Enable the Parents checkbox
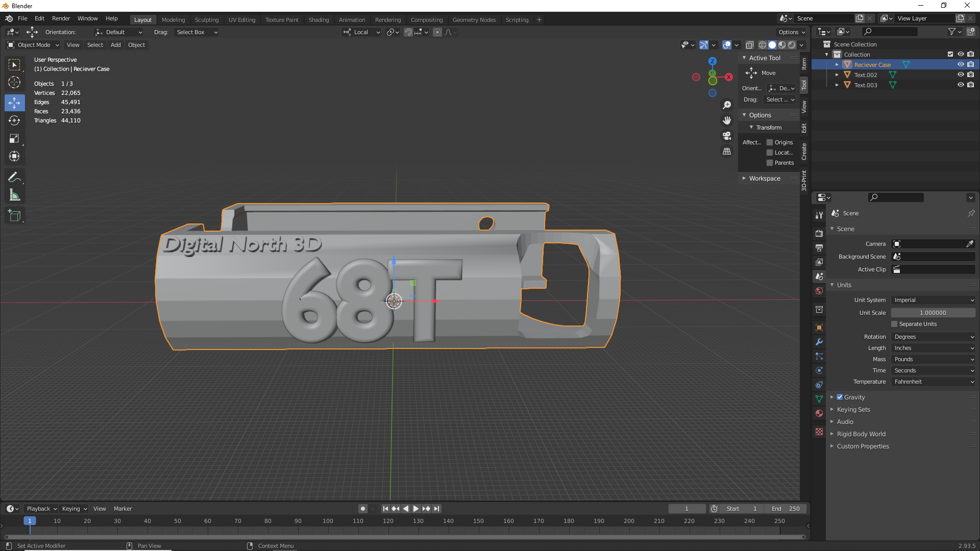This screenshot has width=980, height=551. pos(770,163)
